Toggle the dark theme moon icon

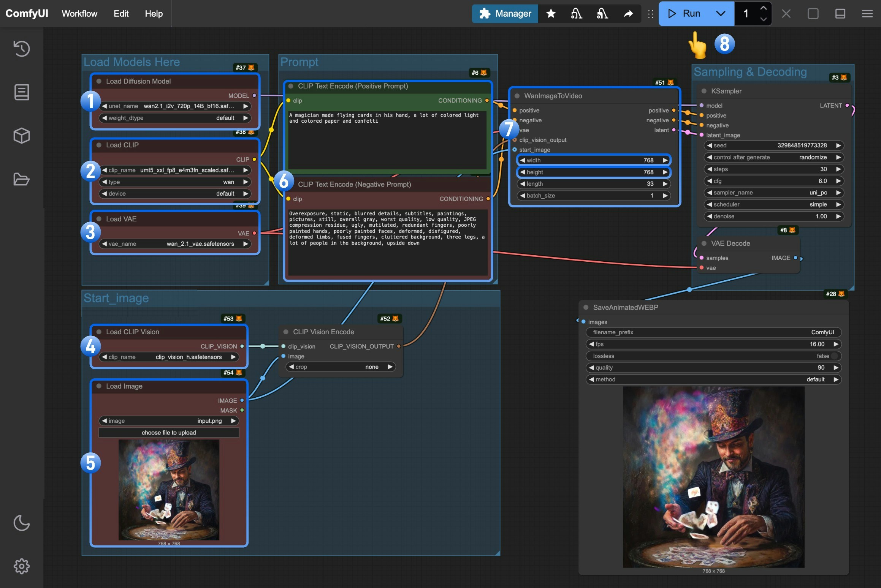22,523
